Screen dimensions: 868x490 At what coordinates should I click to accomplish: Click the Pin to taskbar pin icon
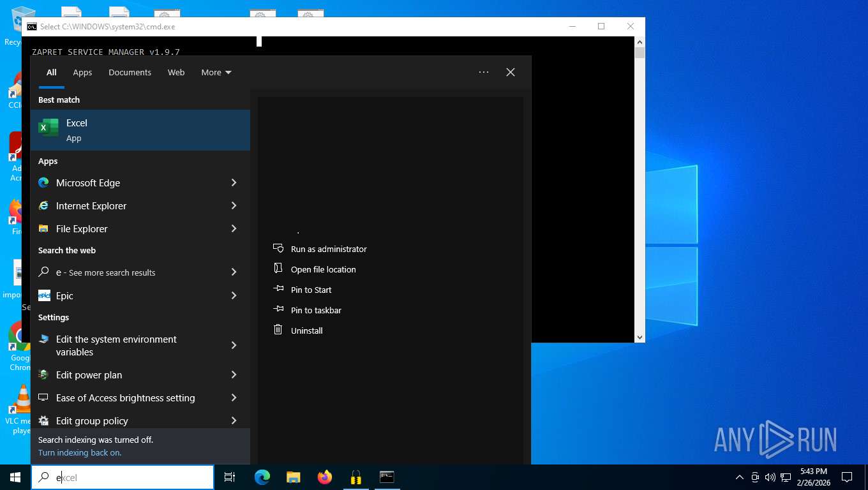pyautogui.click(x=278, y=309)
